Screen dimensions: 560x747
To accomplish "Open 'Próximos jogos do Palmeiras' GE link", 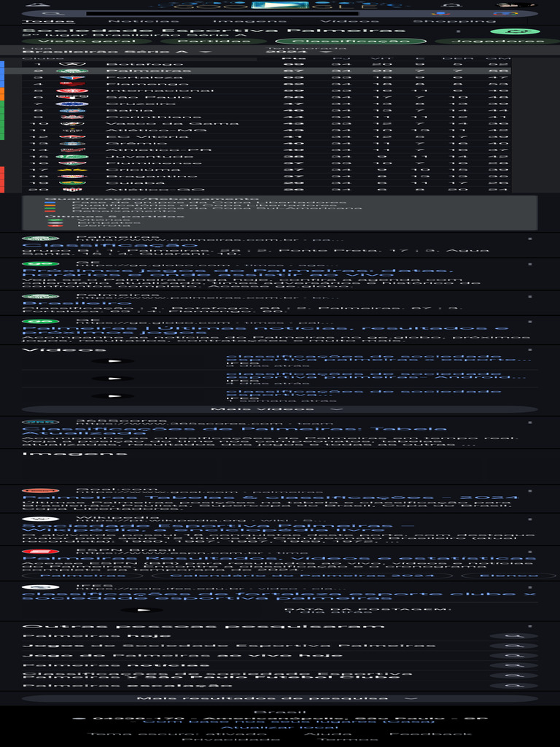I will coord(238,273).
